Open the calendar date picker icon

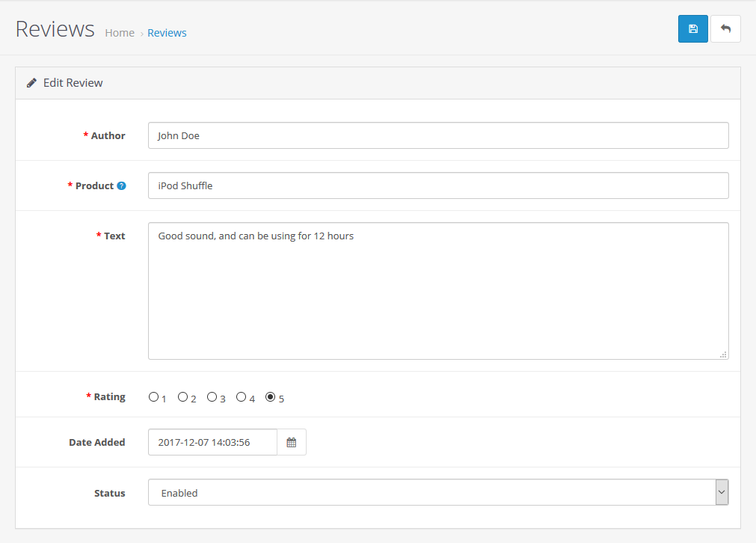[292, 442]
